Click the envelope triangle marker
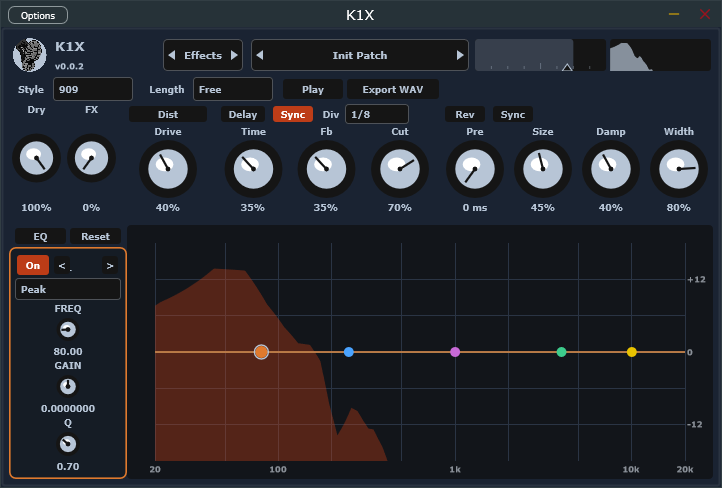722x488 pixels. pos(567,67)
